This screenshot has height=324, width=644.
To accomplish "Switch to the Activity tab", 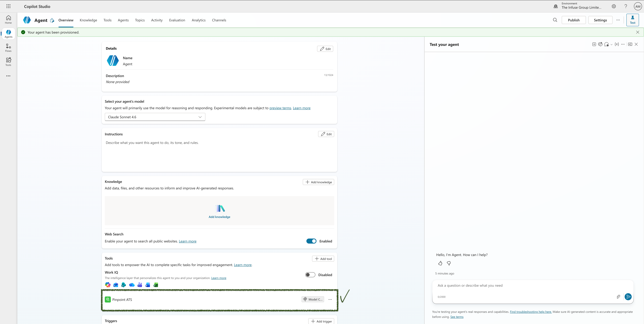I will (x=157, y=20).
